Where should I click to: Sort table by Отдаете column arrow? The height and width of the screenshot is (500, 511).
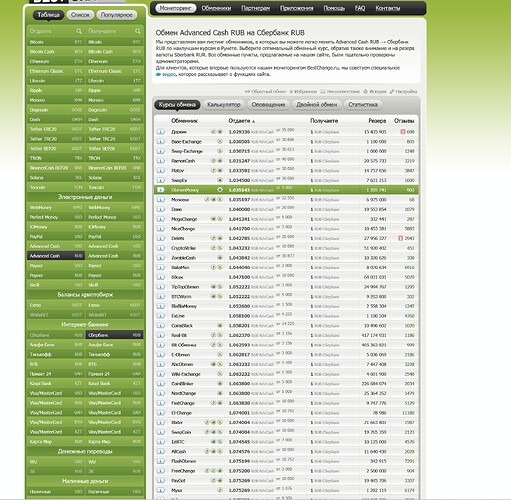[253, 121]
